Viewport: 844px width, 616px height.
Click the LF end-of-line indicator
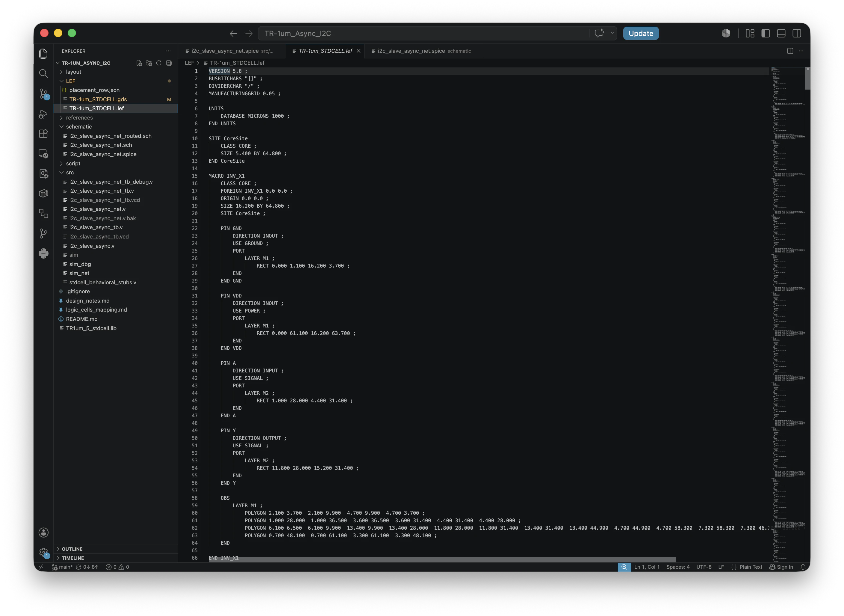(x=721, y=567)
